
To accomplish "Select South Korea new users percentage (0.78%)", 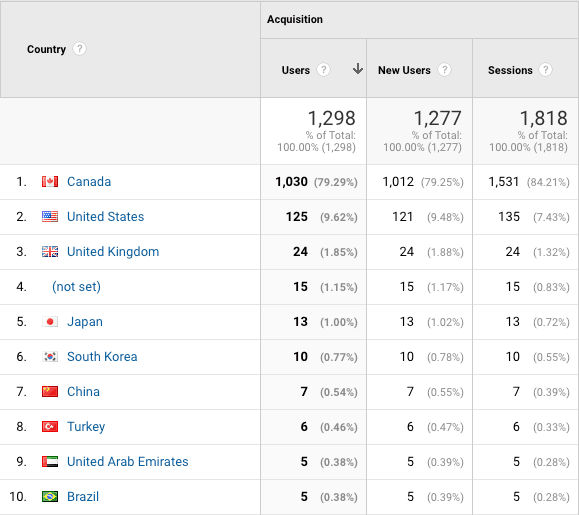I will click(x=445, y=357).
